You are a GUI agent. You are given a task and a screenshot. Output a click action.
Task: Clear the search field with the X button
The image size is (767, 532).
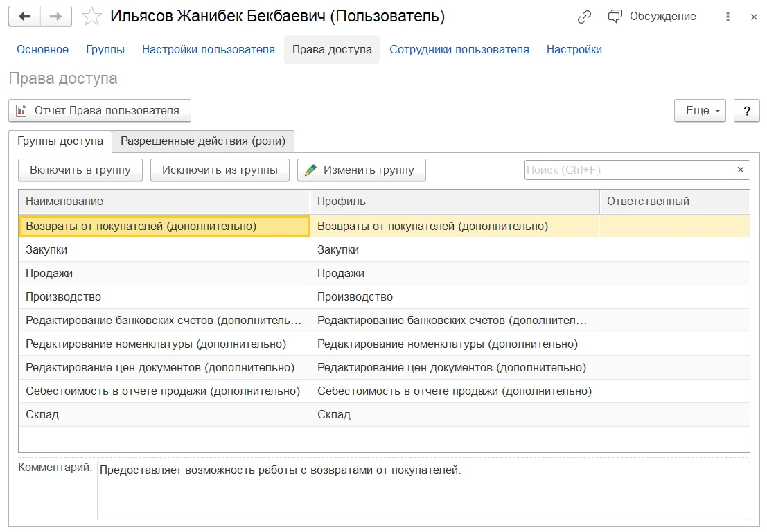tap(741, 170)
